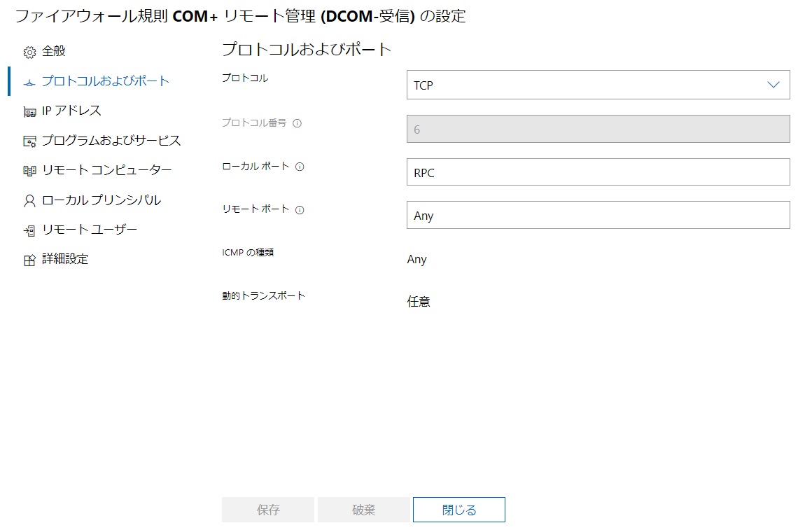Viewport: 812px width, 530px height.
Task: Click the ICMP の種類 value Any
Action: (x=417, y=260)
